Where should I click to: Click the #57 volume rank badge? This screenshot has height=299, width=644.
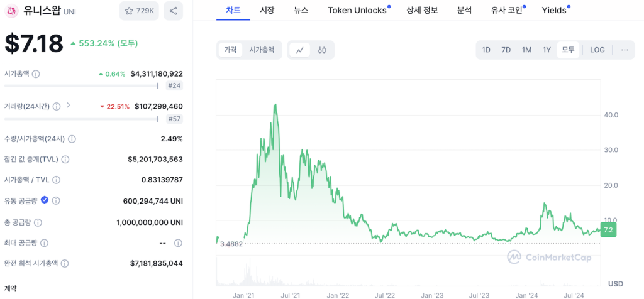[x=175, y=119]
